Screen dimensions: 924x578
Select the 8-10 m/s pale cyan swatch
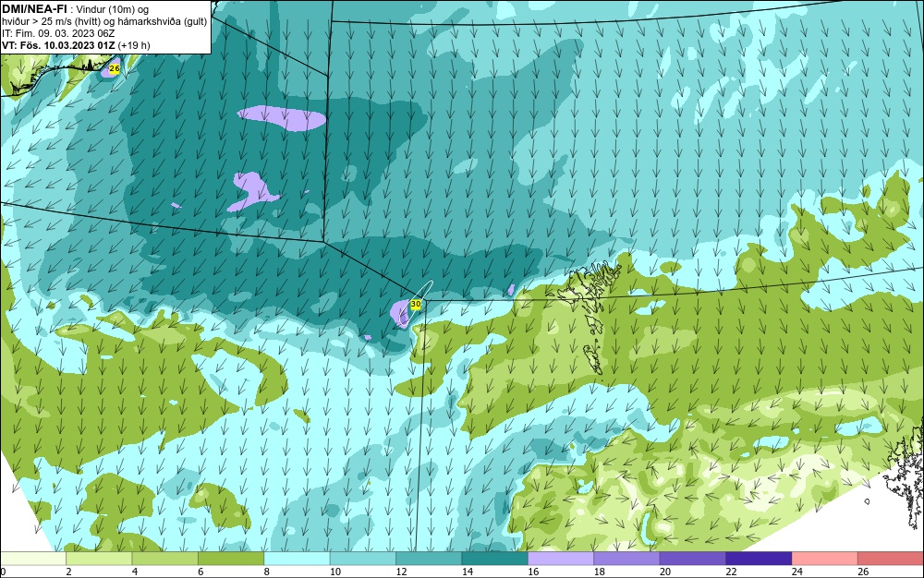pyautogui.click(x=297, y=559)
